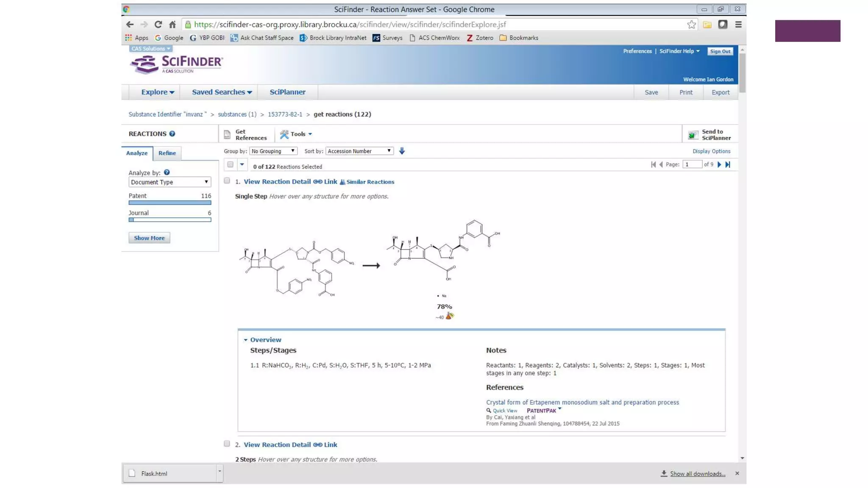Check the box for reaction 1
The width and height of the screenshot is (868, 488).
[227, 181]
